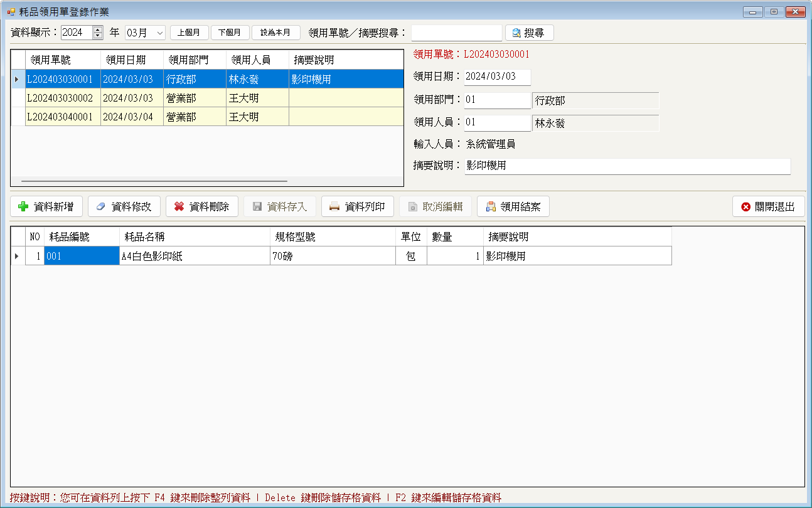Click the horizontal scrollbar under the upper list

tap(154, 181)
